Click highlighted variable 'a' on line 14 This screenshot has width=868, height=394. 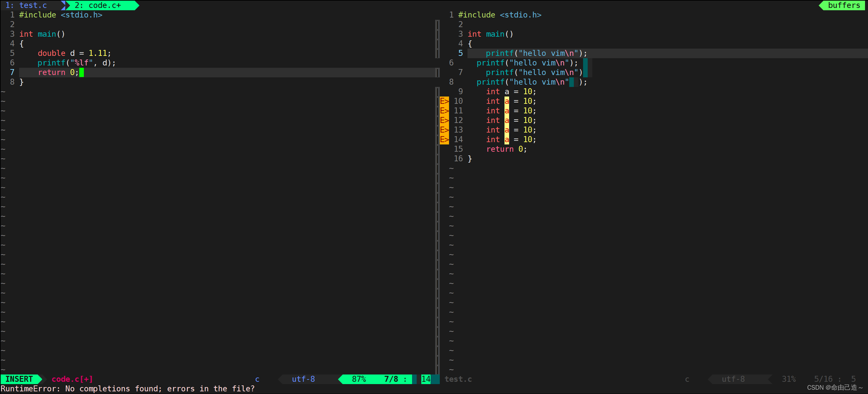(x=506, y=139)
